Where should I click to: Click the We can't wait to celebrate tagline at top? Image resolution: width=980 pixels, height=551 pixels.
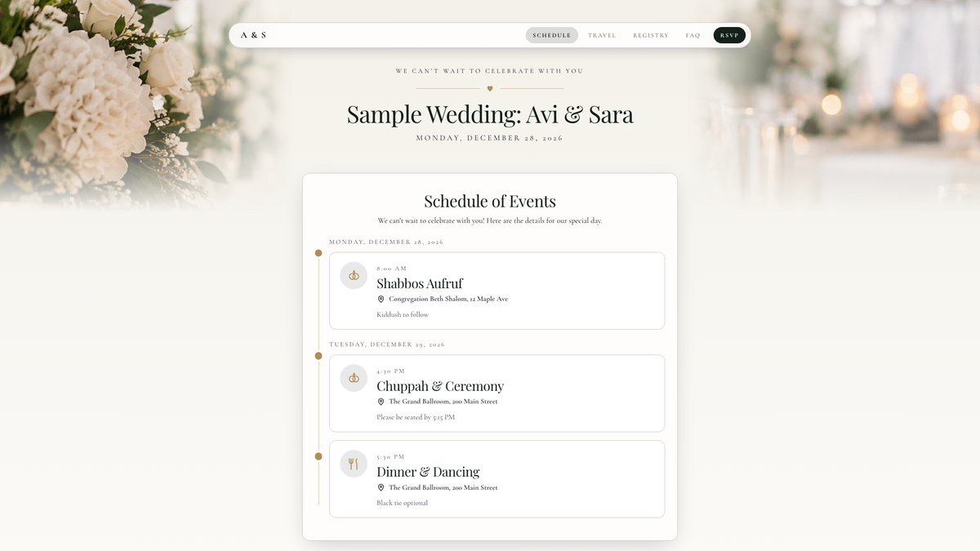click(490, 71)
